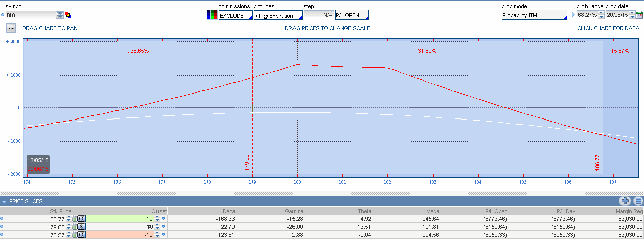The height and width of the screenshot is (239, 644).
Task: Open the -1σ offset dropdown arrow
Action: [x=163, y=235]
